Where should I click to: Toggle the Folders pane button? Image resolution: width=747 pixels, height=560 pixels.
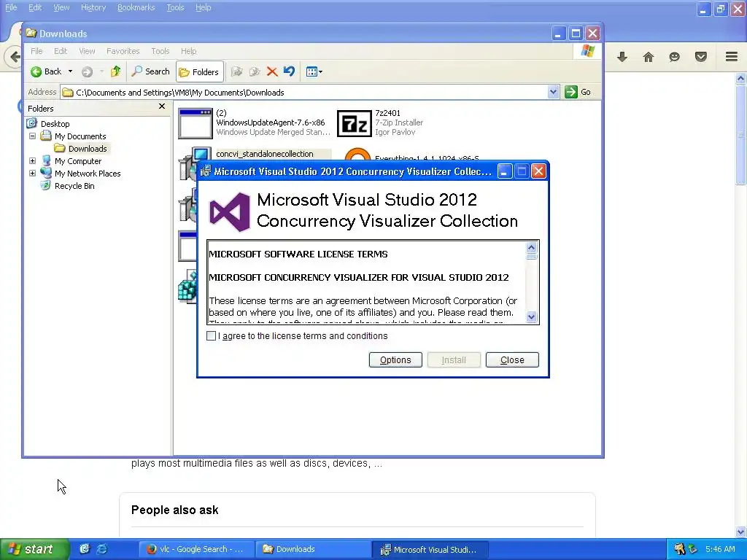coord(199,72)
